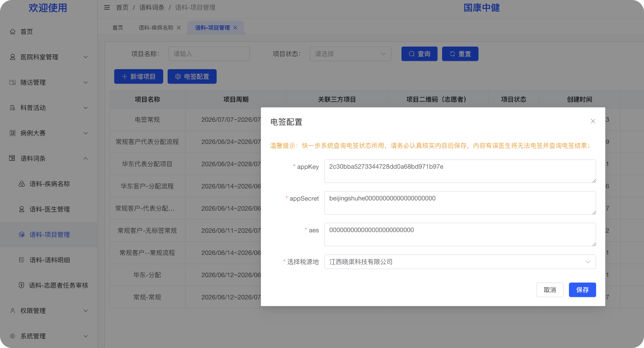Click the 语料-疾病名称 icon
The image size is (644, 348).
click(x=22, y=184)
